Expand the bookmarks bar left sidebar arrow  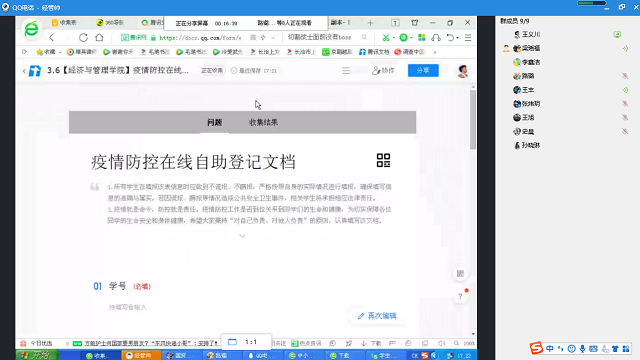coord(24,52)
